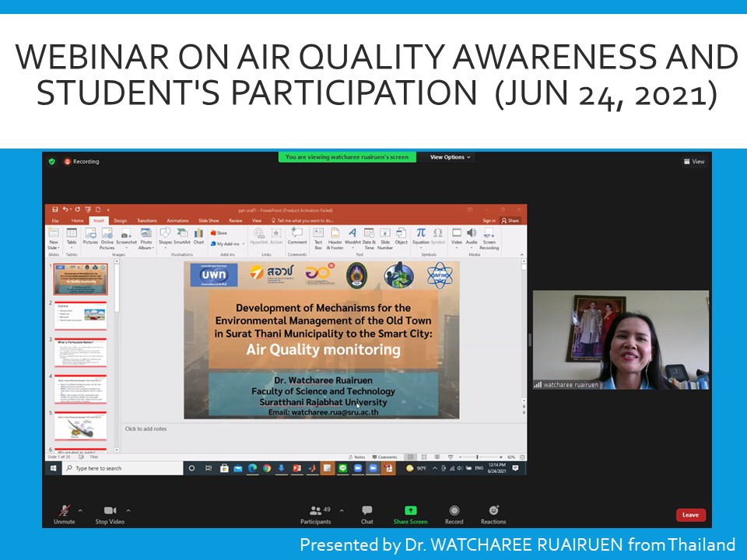Expand video options arrow beside Stop Video
The height and width of the screenshot is (560, 747).
(x=128, y=510)
